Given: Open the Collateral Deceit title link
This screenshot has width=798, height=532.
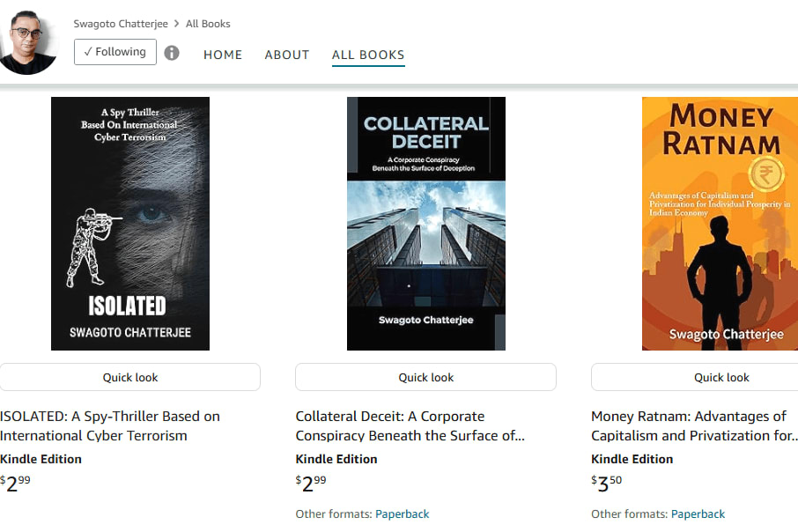Looking at the screenshot, I should [410, 426].
